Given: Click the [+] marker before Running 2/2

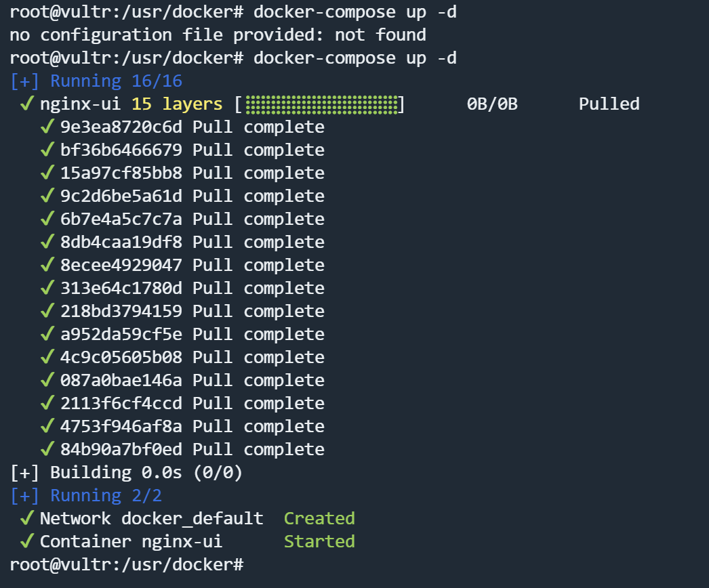Looking at the screenshot, I should (25, 496).
